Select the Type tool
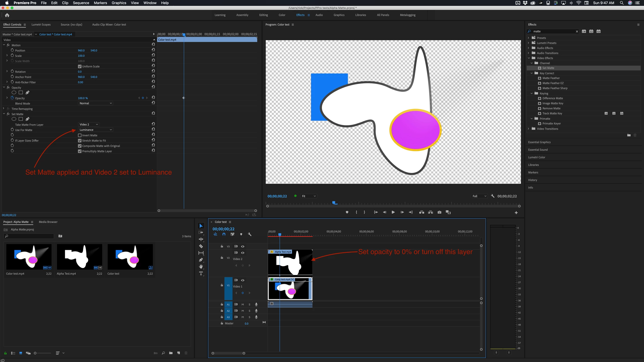The height and width of the screenshot is (362, 644). coord(201,274)
